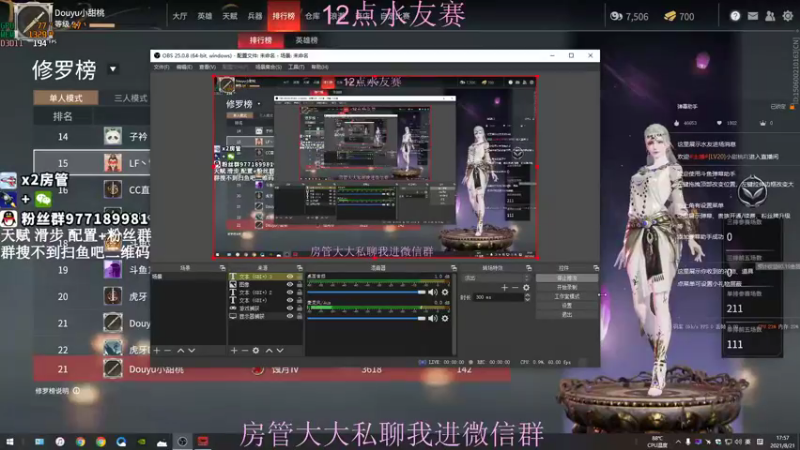Remove selected source with minus icon
Screen dimensions: 800x450
coord(244,351)
